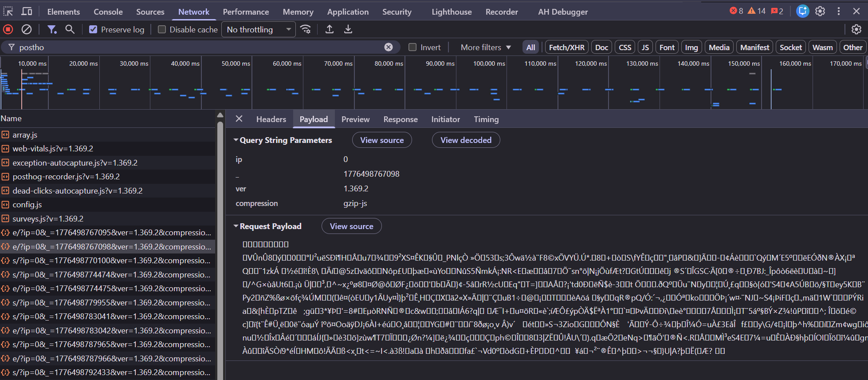Filter by Doc requests
The image size is (868, 380).
(601, 47)
